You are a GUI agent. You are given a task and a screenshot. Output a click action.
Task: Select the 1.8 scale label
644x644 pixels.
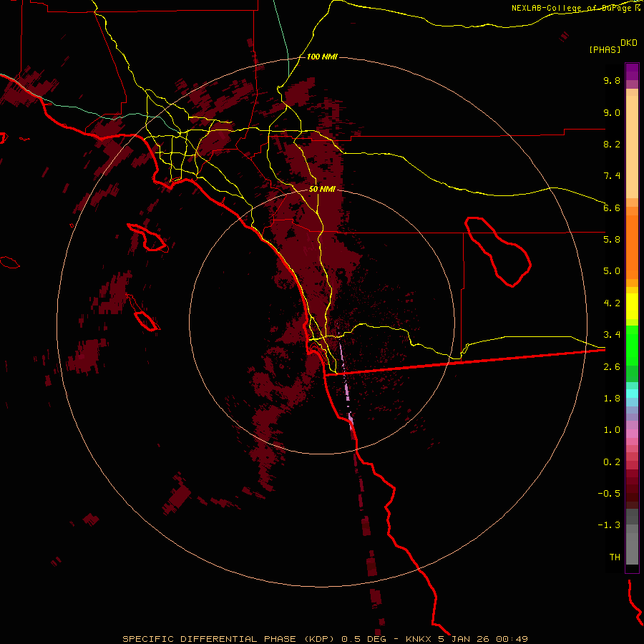pos(612,399)
